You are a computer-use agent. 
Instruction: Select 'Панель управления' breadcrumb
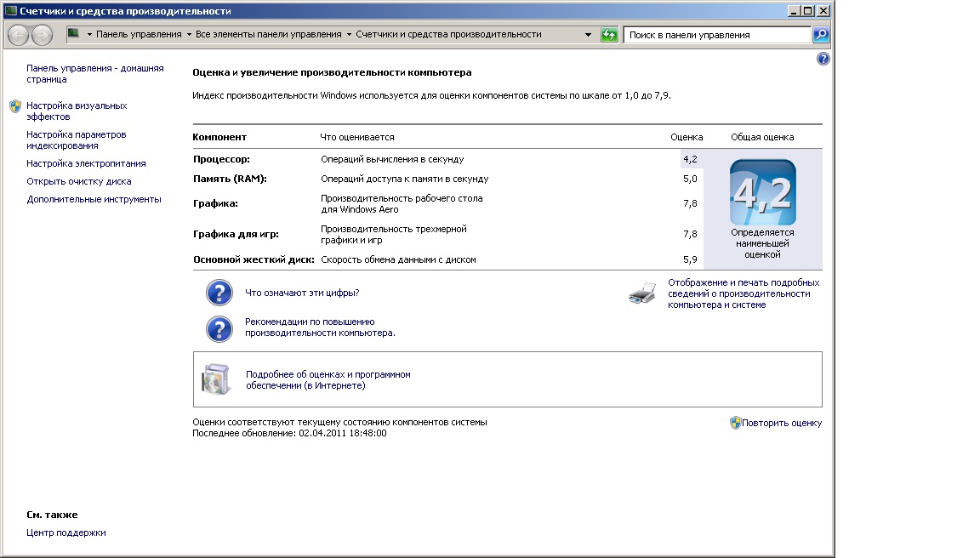pos(139,34)
